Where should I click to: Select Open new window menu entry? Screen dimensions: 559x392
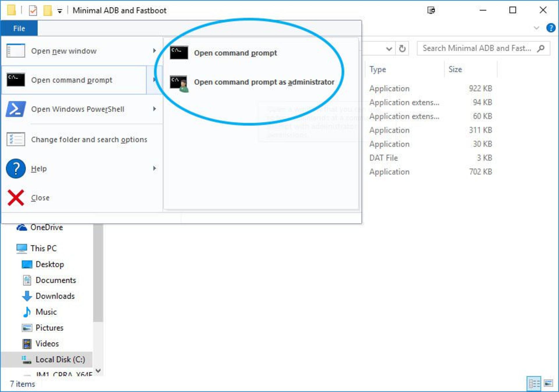(82, 51)
